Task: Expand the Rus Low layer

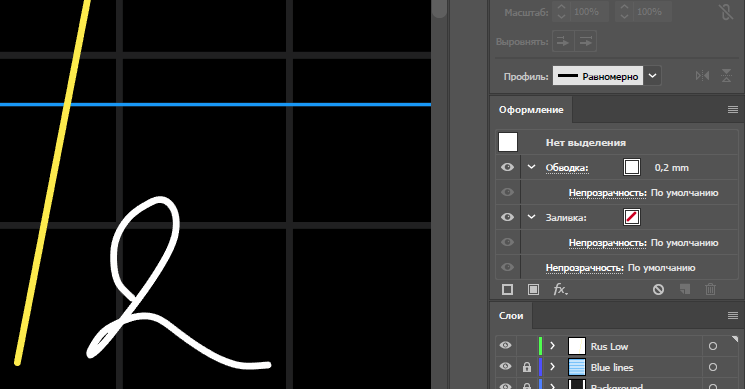Action: (552, 346)
